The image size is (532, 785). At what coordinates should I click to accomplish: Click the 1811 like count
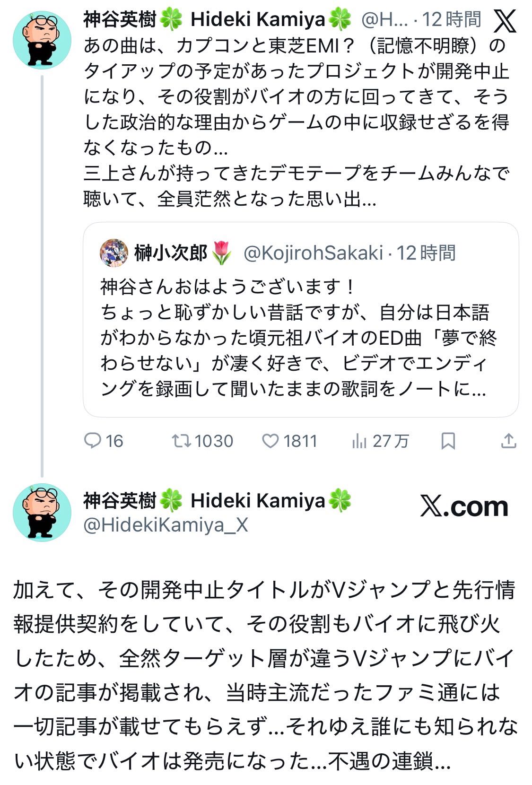[x=300, y=441]
